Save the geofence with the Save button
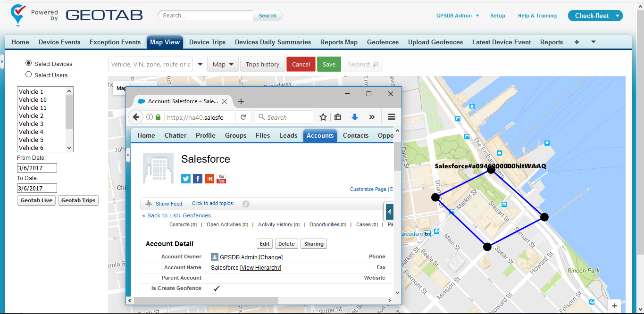This screenshot has height=314, width=644. (x=329, y=64)
